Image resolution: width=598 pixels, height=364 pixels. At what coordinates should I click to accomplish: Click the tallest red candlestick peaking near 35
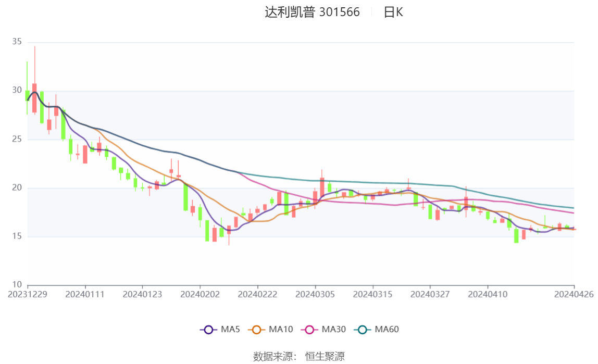(35, 98)
